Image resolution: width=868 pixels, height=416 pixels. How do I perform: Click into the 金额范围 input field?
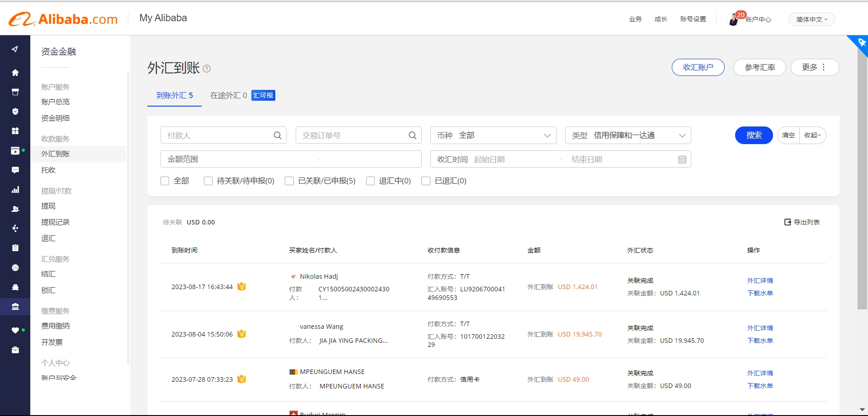(291, 159)
